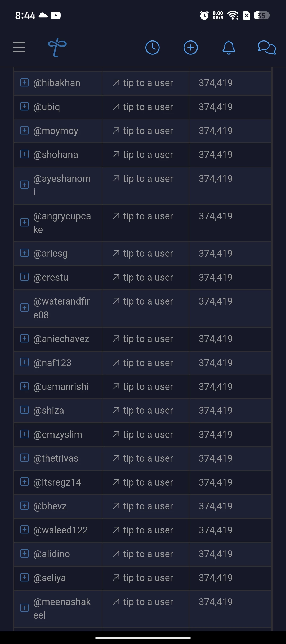Tap the Taggr infinity logo icon
Image resolution: width=286 pixels, height=644 pixels.
[57, 47]
